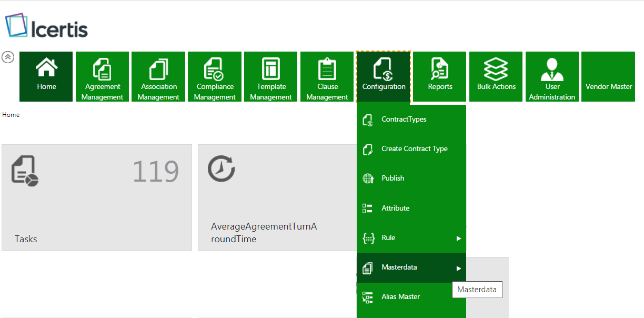Expand the Rule submenu arrow

coord(458,238)
